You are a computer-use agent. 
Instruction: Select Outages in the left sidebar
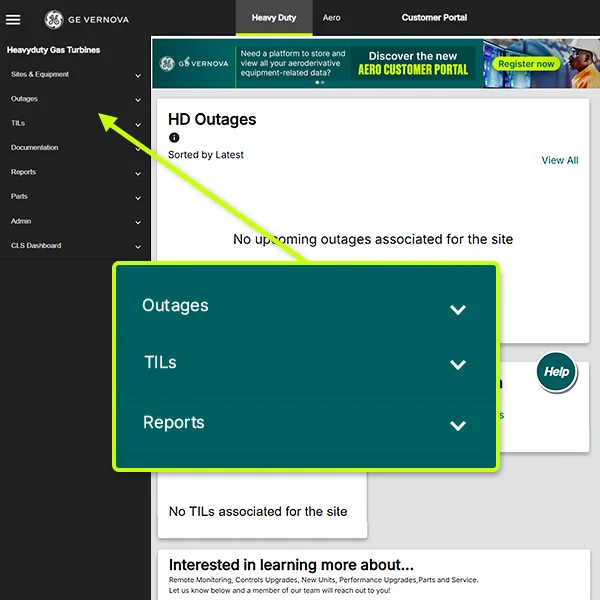(24, 99)
